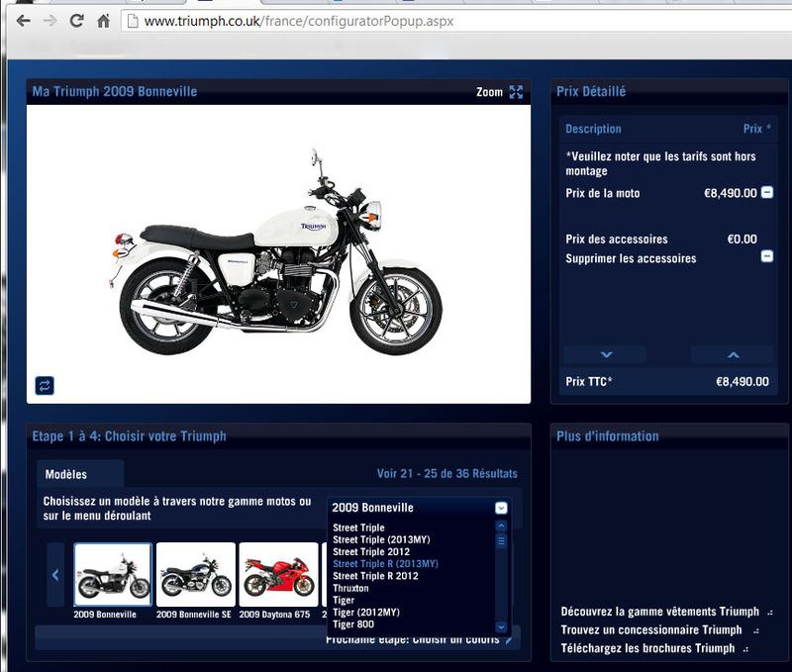Click previous models carousel arrow

[x=55, y=575]
